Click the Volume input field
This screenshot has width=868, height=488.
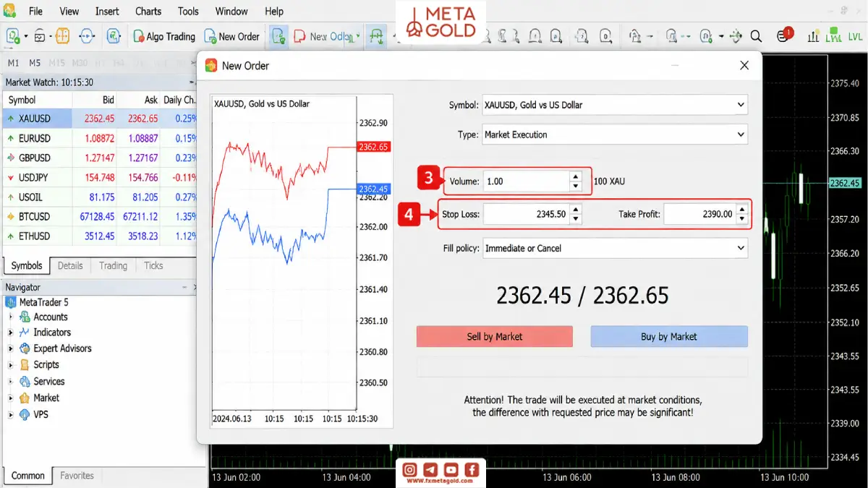(526, 181)
